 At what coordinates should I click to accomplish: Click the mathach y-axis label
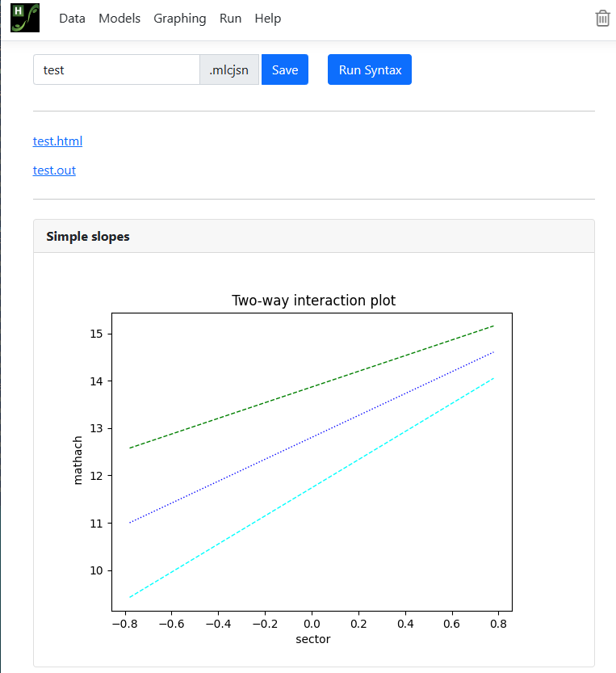click(x=78, y=461)
